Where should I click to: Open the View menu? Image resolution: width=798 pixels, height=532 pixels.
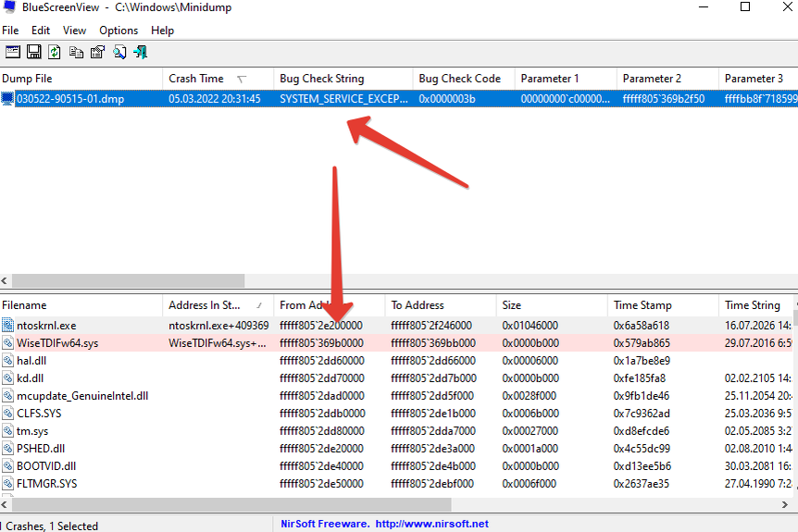[x=74, y=31]
